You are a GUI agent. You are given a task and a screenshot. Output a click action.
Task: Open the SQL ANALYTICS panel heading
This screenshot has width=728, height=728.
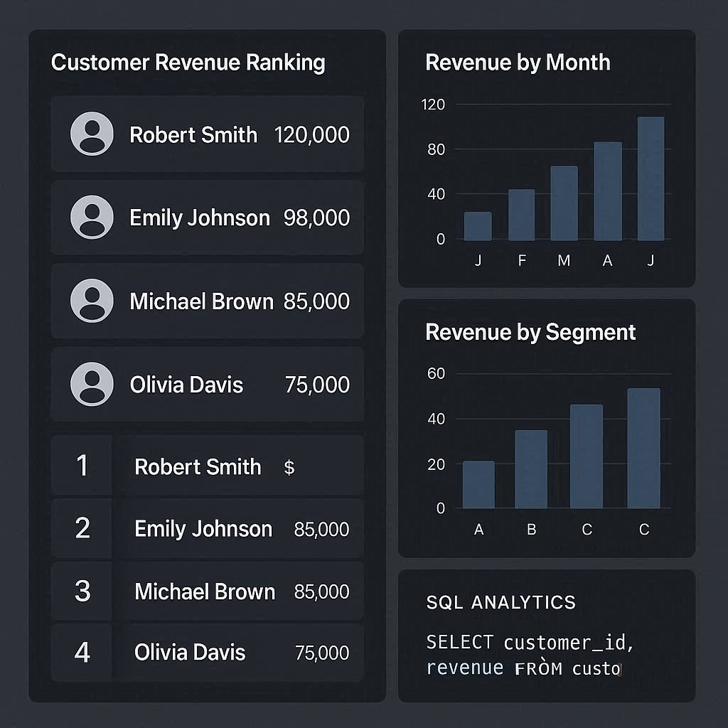[x=500, y=602]
